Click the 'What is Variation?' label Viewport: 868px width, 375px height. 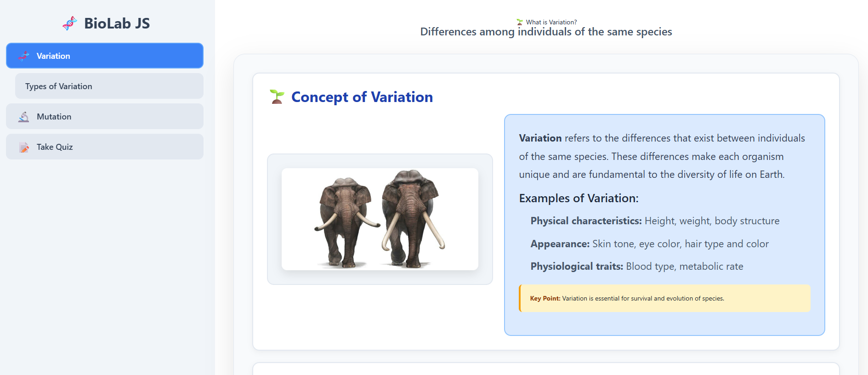551,22
